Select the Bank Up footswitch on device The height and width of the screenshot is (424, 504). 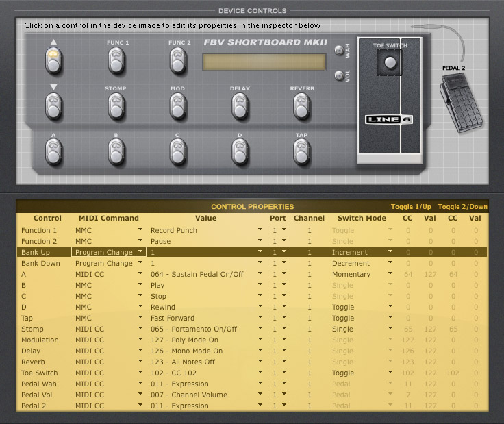point(53,60)
